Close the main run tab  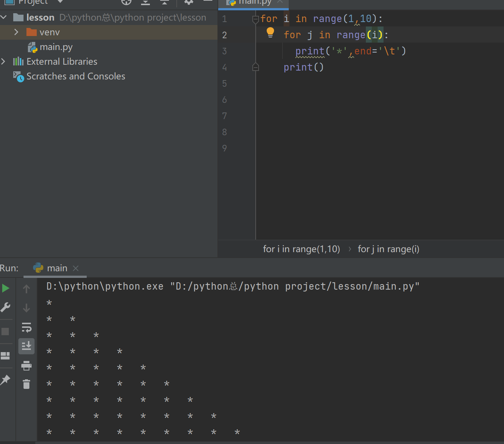[76, 268]
